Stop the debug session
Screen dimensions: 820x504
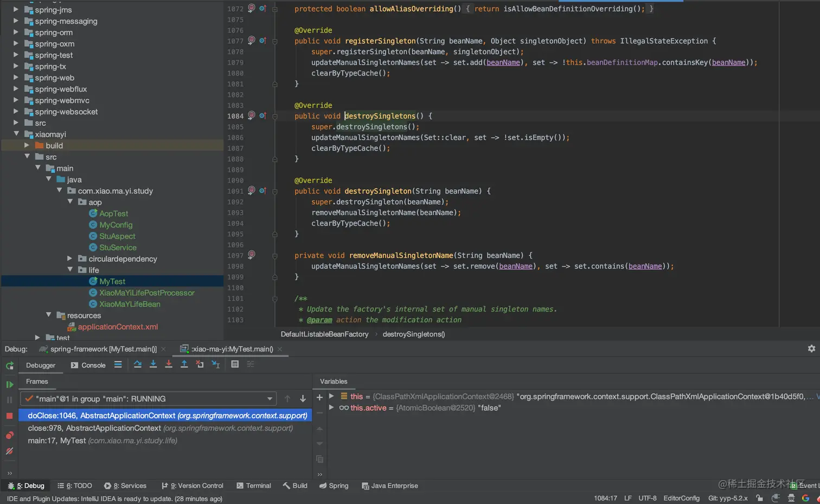coord(10,416)
